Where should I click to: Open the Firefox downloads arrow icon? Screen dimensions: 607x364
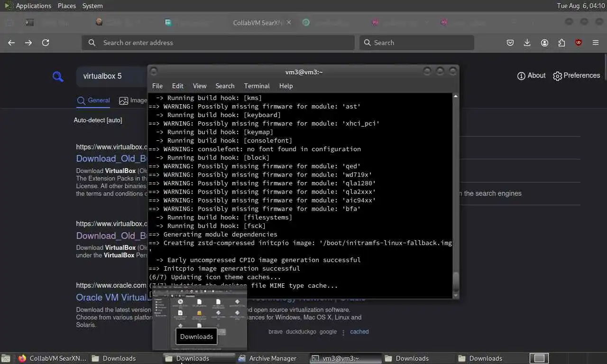tap(527, 43)
